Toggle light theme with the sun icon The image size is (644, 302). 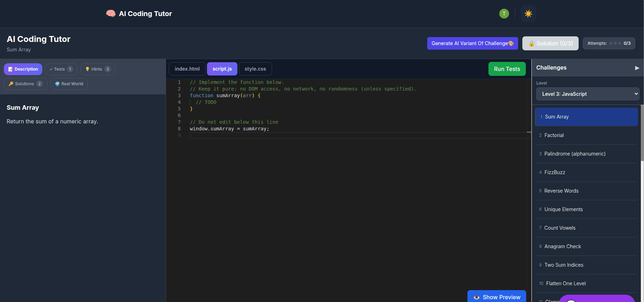point(528,14)
